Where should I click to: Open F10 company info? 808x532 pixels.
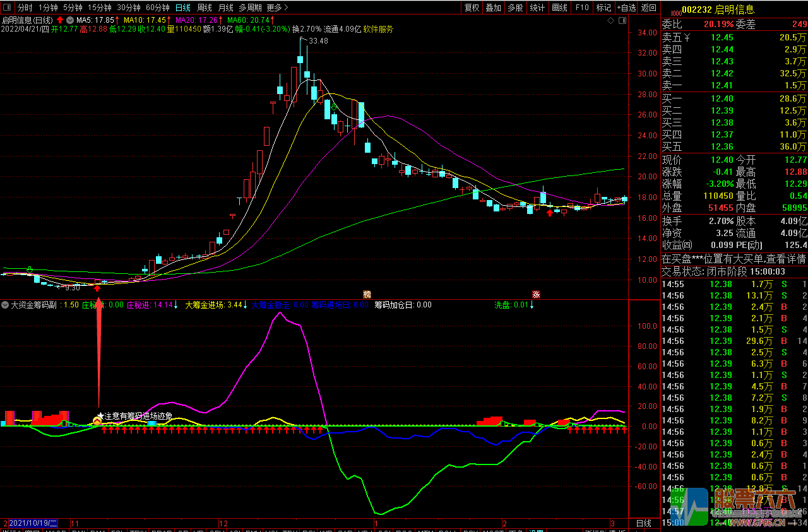point(582,8)
